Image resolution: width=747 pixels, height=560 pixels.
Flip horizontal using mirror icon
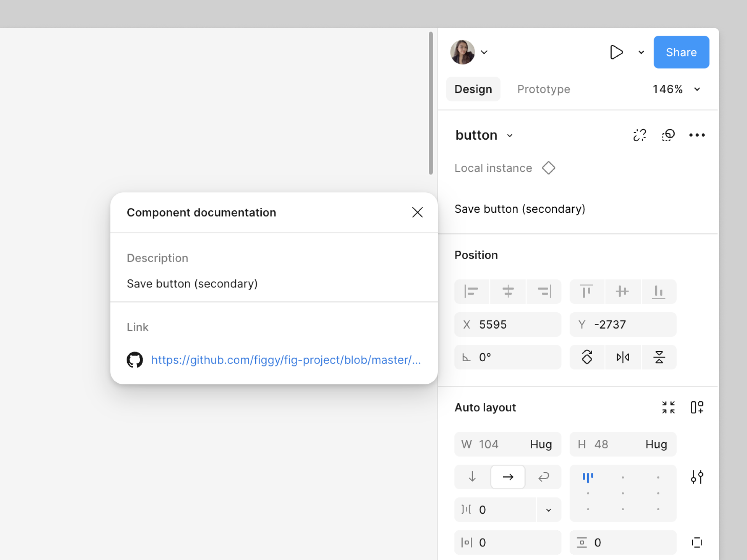(x=622, y=357)
